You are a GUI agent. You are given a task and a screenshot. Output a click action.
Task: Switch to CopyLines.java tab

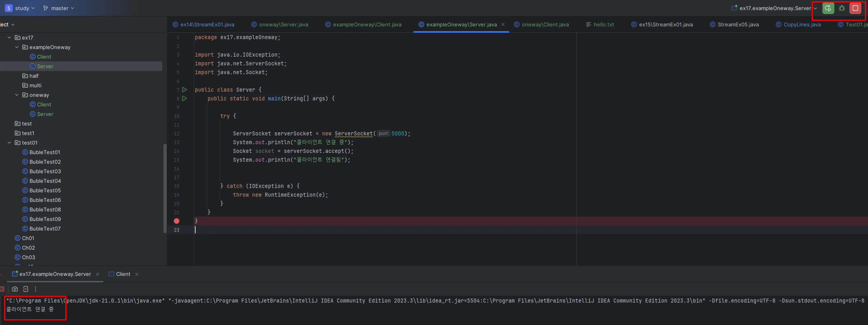(798, 25)
